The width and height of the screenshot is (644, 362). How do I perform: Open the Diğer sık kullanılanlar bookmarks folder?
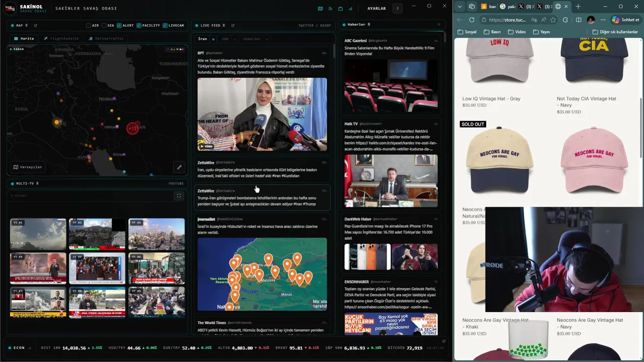tap(615, 32)
